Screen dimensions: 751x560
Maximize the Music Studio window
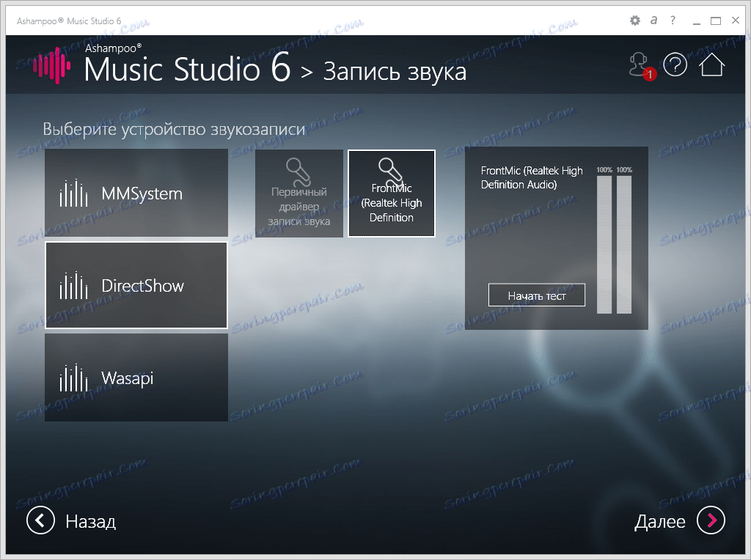coord(716,21)
